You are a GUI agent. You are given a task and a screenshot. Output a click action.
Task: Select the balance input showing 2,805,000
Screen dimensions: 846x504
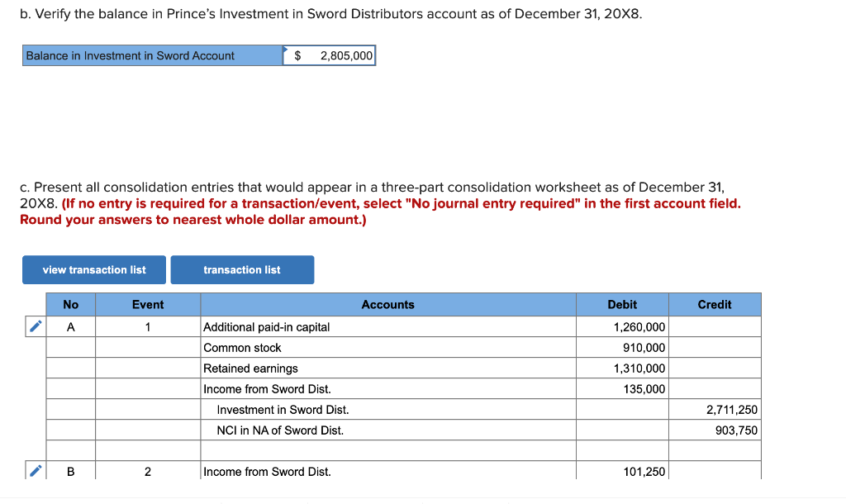(x=330, y=55)
